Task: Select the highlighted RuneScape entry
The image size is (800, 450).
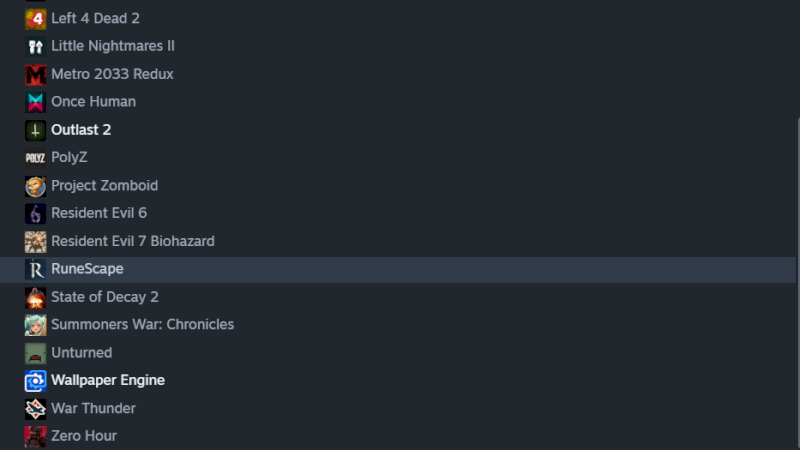Action: click(x=87, y=269)
